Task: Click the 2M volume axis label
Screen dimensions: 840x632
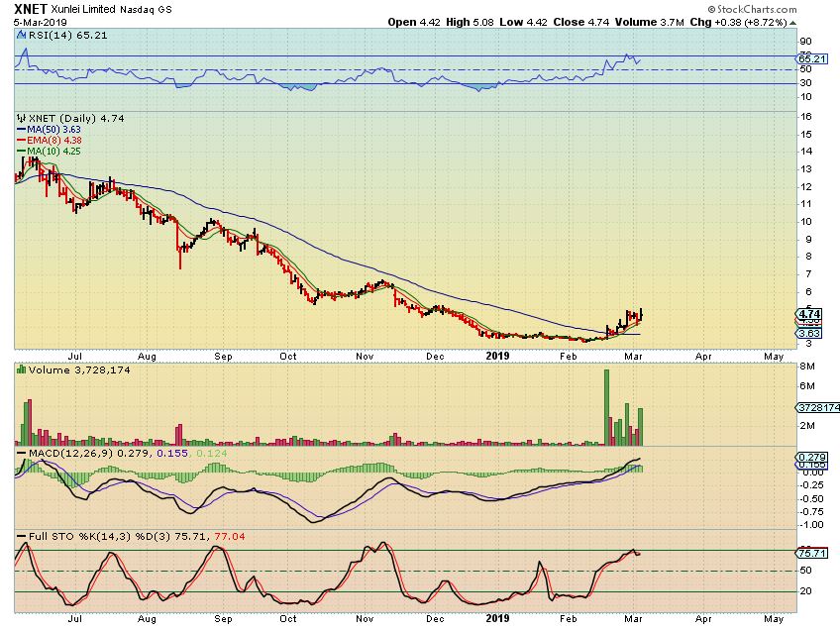Action: pos(806,426)
